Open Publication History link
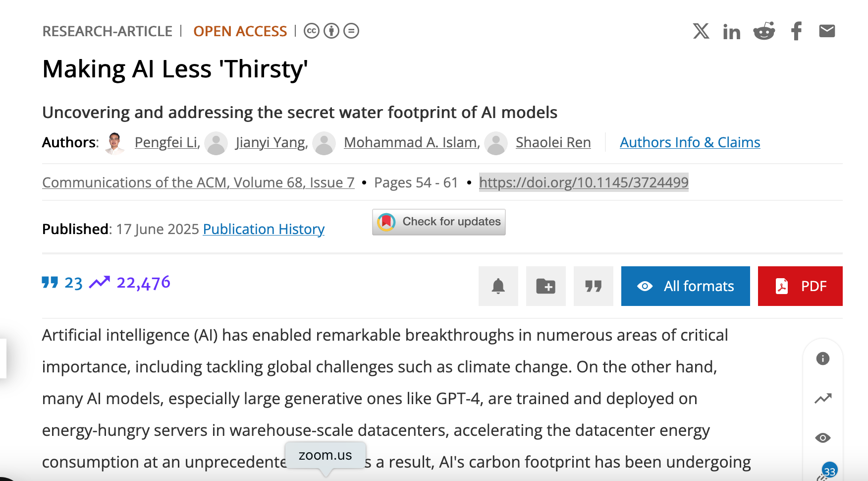868x481 pixels. pyautogui.click(x=264, y=229)
